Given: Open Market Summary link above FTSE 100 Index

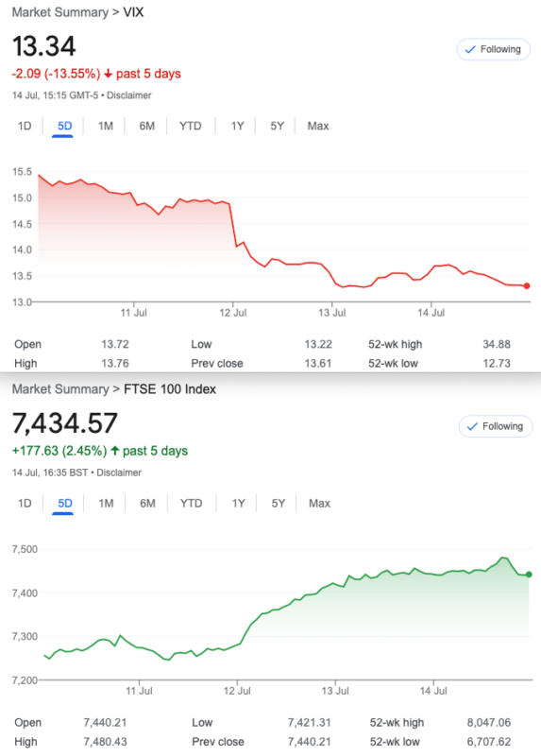Looking at the screenshot, I should [60, 389].
